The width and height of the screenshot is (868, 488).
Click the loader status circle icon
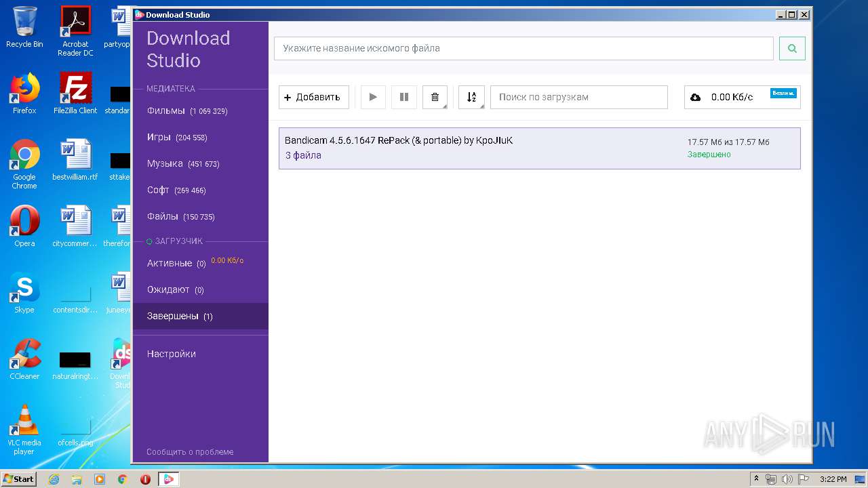149,241
